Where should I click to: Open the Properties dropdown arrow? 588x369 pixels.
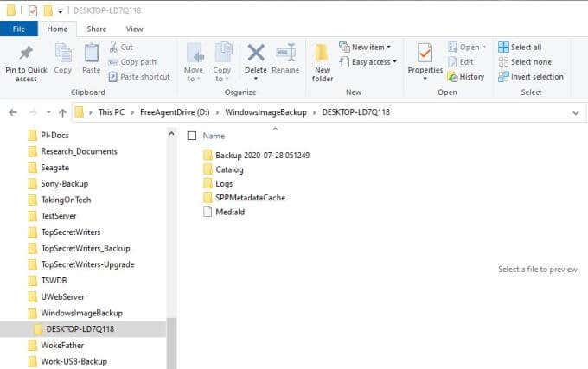pos(425,79)
